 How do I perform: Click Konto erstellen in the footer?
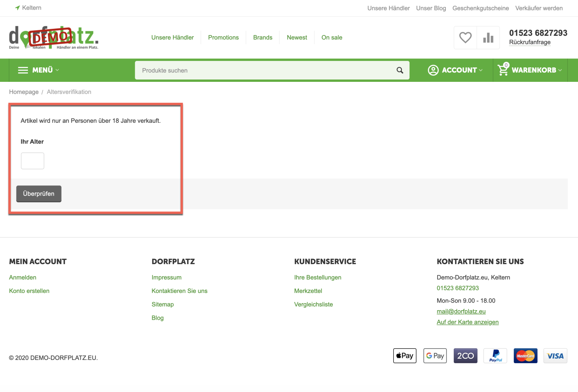tap(29, 291)
